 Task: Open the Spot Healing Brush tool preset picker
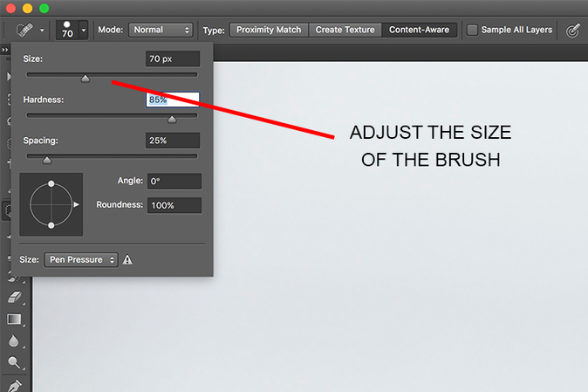24,30
